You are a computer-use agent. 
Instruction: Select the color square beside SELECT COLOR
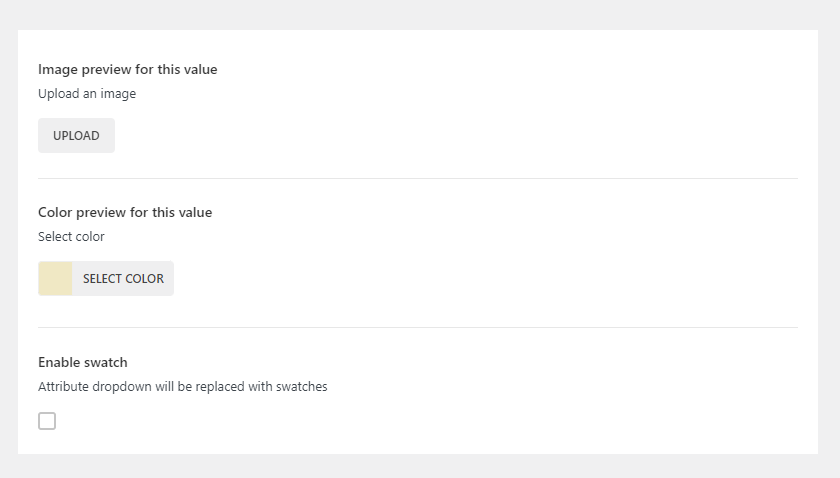(55, 279)
